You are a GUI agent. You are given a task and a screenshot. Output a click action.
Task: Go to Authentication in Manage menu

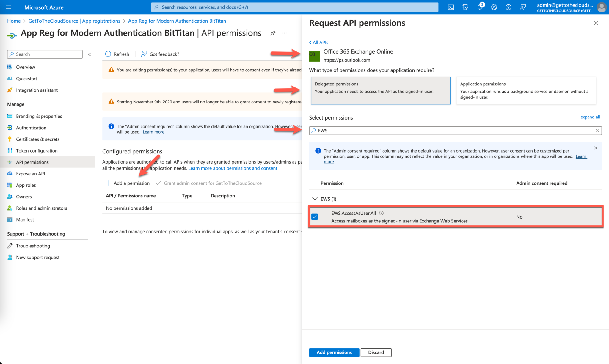(x=31, y=128)
